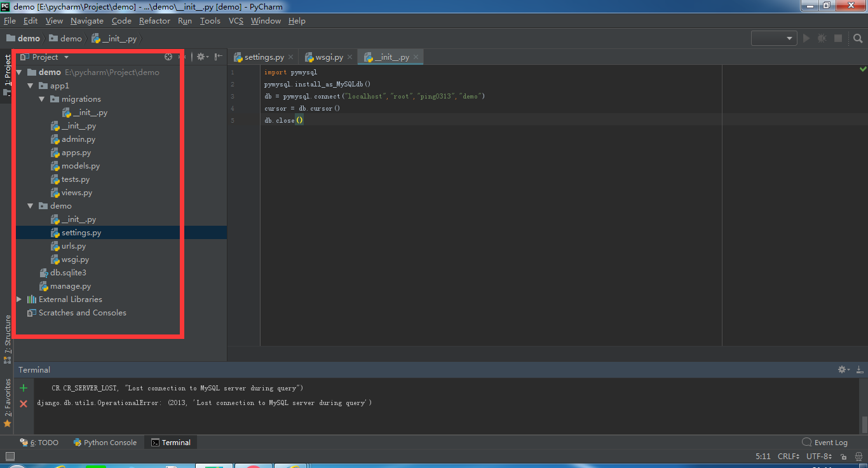Expand External Libraries node
The height and width of the screenshot is (468, 868).
pos(19,299)
